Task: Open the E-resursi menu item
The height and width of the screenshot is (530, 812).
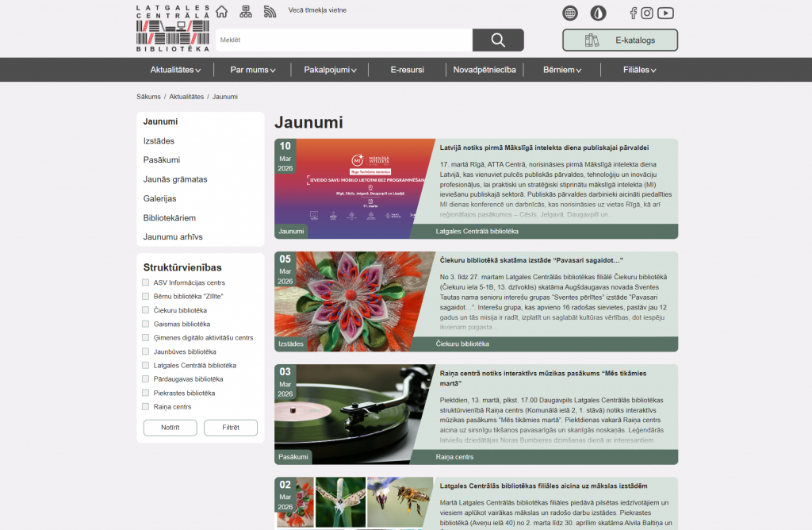Action: point(407,70)
